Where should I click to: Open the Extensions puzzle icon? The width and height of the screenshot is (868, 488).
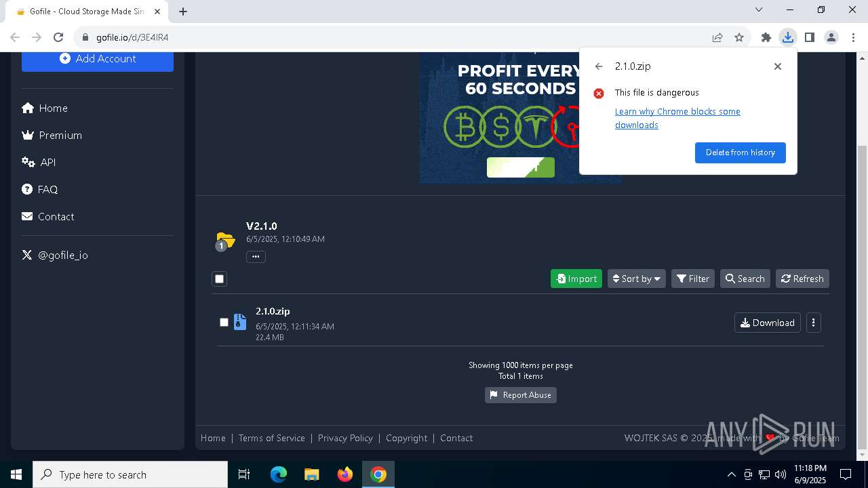click(x=766, y=37)
